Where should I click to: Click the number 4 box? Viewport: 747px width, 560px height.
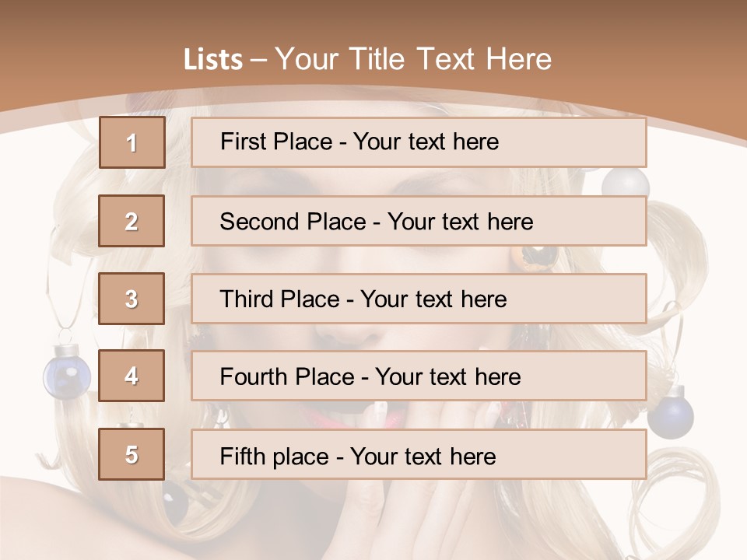tap(132, 376)
